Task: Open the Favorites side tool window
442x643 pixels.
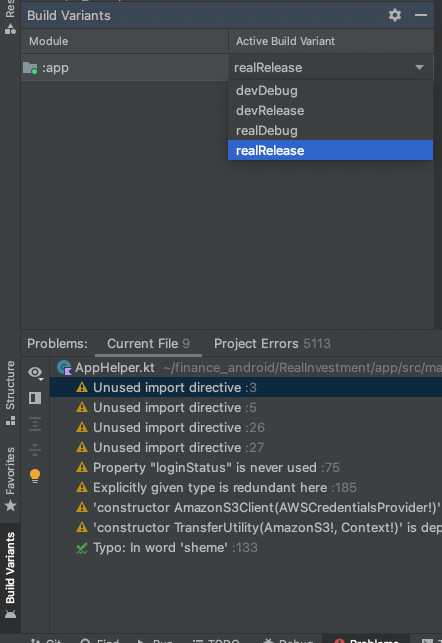Action: [x=10, y=479]
